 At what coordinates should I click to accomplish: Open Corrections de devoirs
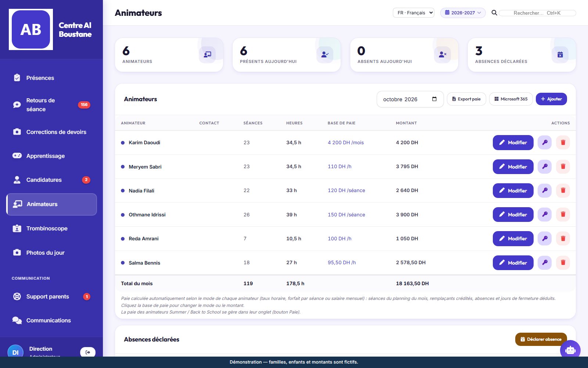[51, 132]
